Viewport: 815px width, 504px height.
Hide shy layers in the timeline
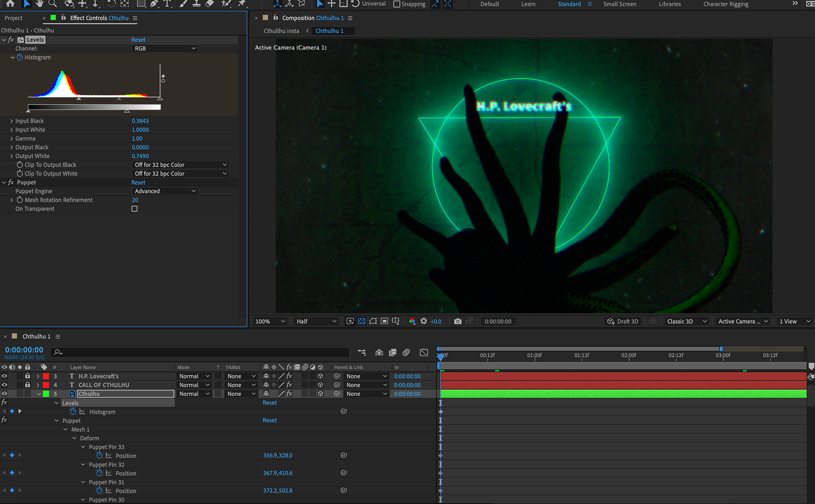point(379,352)
